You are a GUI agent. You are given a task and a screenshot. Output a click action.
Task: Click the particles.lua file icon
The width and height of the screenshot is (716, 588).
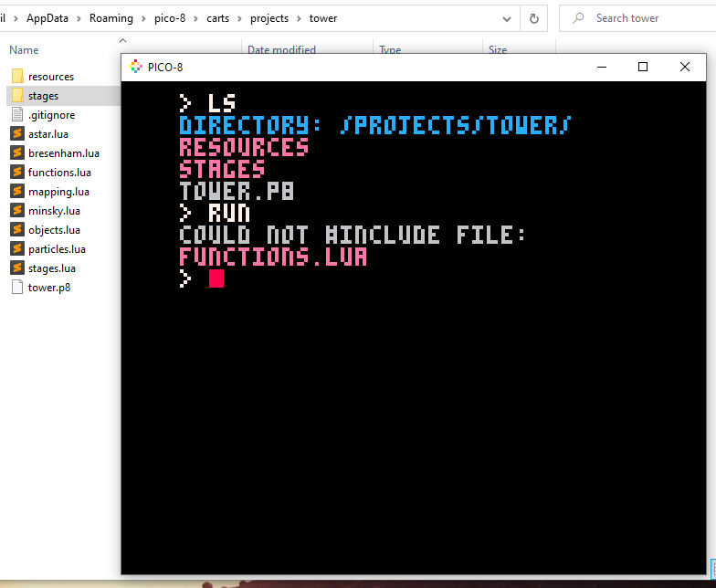coord(17,248)
